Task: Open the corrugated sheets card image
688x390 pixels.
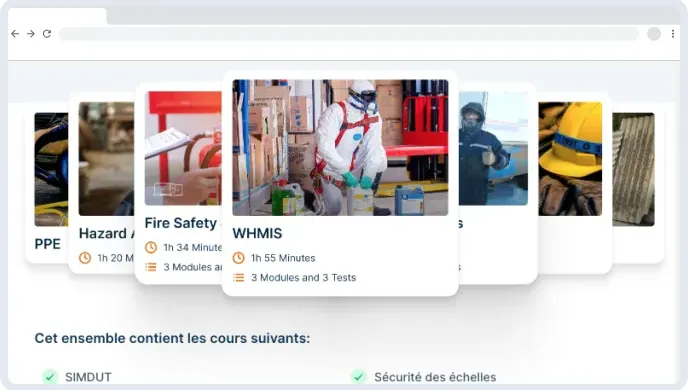Action: (x=633, y=169)
